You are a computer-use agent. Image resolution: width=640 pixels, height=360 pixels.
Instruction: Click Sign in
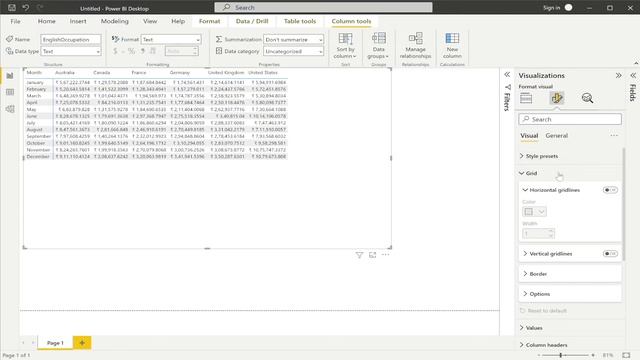click(x=551, y=8)
